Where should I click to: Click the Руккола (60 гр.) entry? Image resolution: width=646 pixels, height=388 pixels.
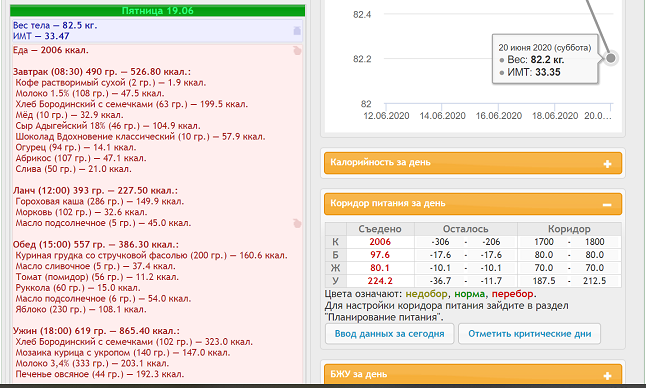coord(78,287)
